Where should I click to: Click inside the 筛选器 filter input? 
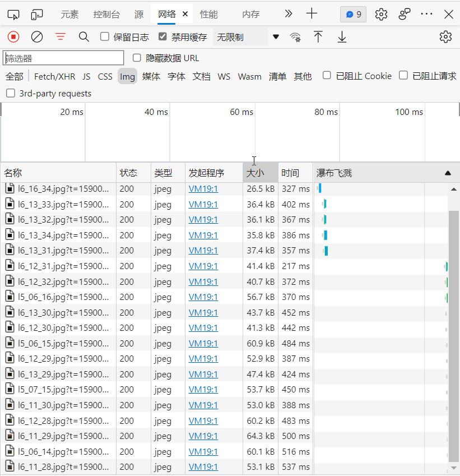pyautogui.click(x=63, y=58)
